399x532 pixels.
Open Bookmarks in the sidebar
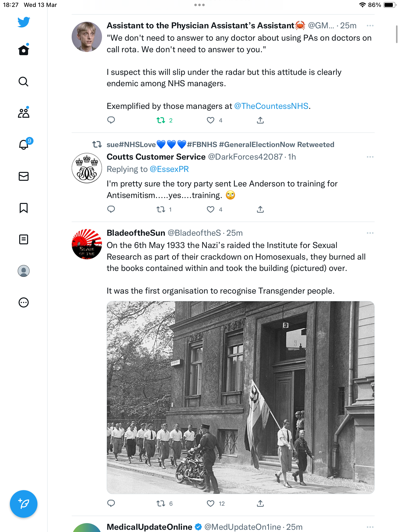point(24,208)
